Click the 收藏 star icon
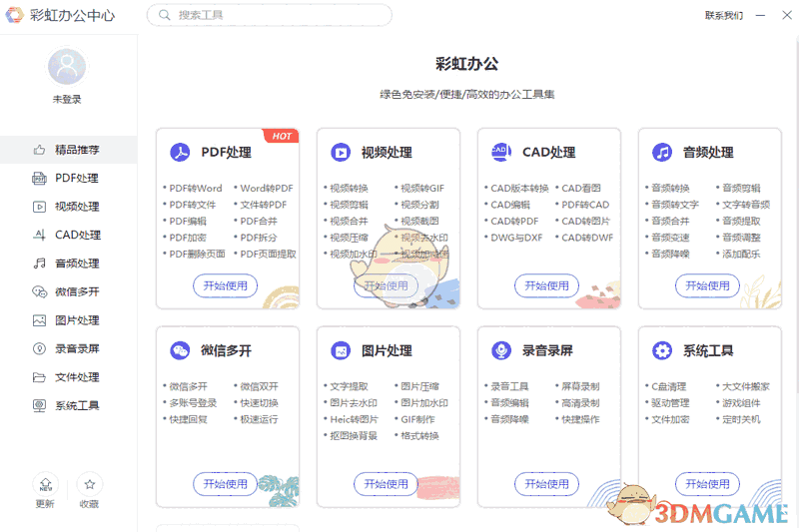The width and height of the screenshot is (799, 532). (x=90, y=485)
